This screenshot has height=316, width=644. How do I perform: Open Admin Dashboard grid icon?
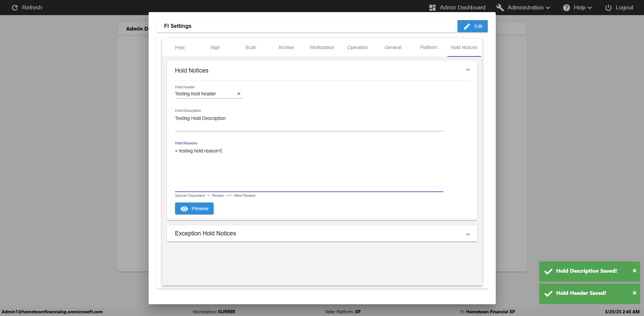pyautogui.click(x=432, y=7)
